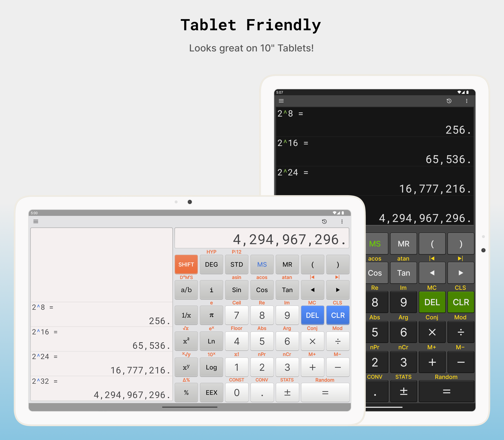The image size is (504, 440).
Task: Tap Log key
Action: point(212,367)
